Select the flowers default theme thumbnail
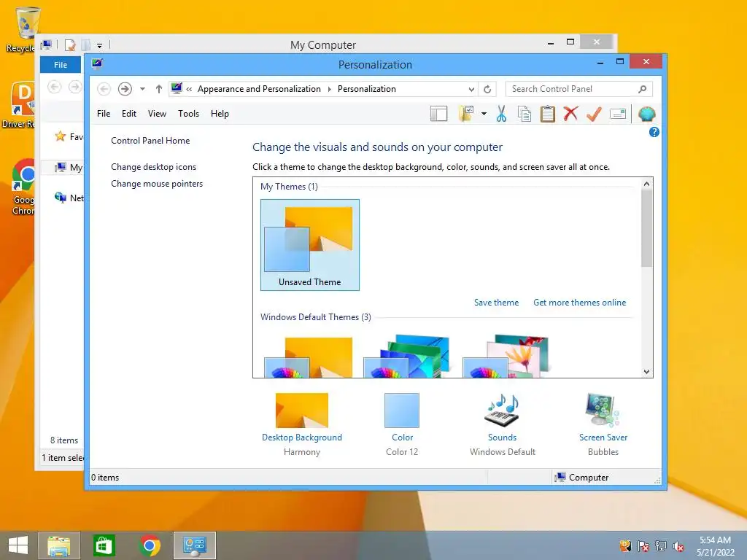The height and width of the screenshot is (560, 747). coord(506,356)
